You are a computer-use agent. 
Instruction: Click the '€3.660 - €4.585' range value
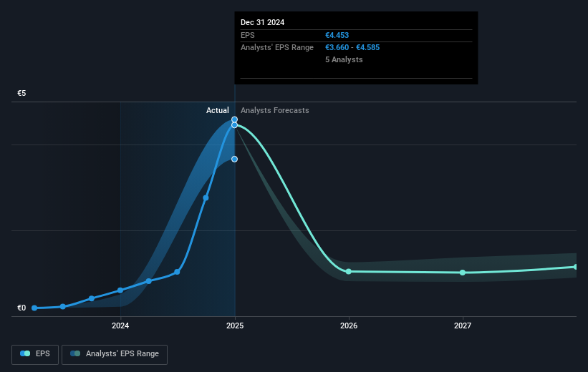tap(352, 48)
